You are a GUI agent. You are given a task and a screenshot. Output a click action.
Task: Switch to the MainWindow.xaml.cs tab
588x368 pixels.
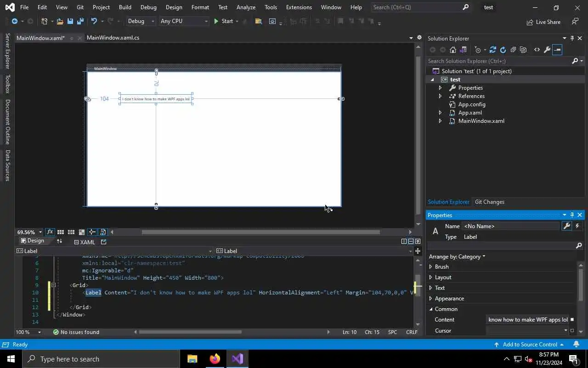coord(113,38)
